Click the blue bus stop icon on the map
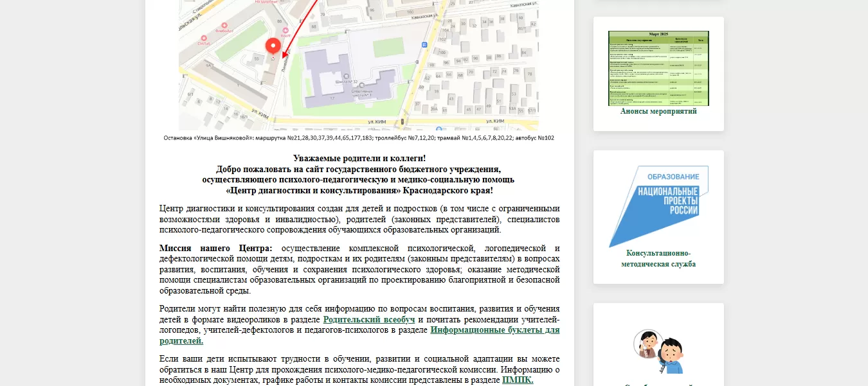This screenshot has width=868, height=386. pyautogui.click(x=424, y=44)
